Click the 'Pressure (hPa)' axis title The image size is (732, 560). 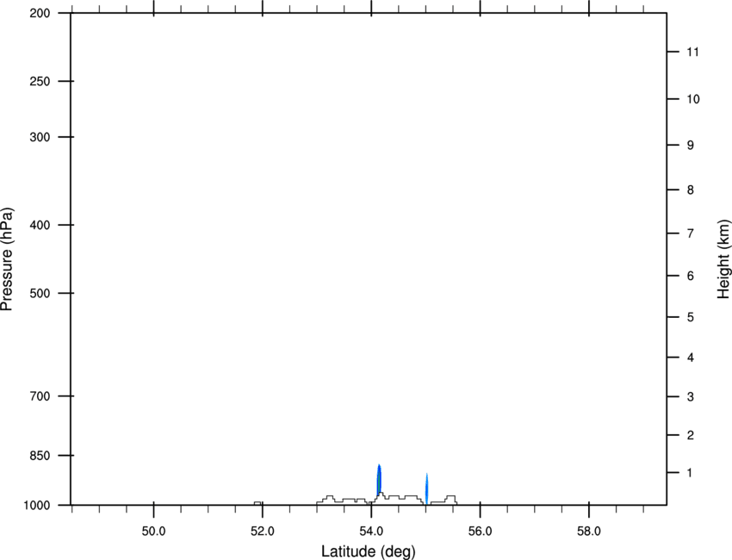7,259
